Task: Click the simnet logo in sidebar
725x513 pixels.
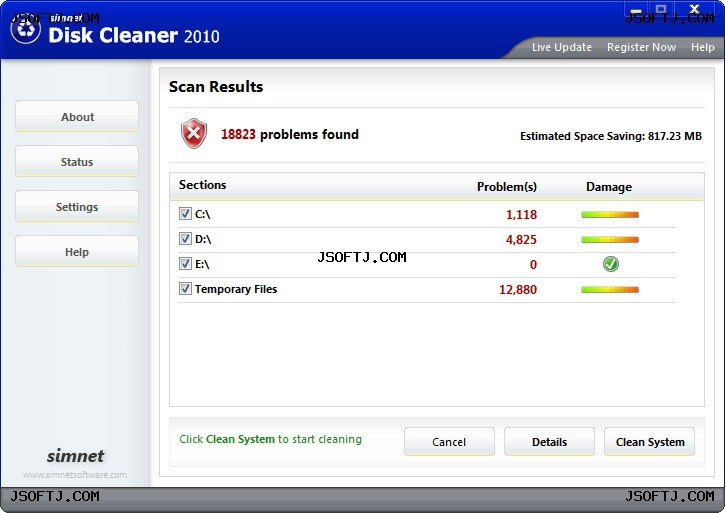Action: (x=75, y=456)
